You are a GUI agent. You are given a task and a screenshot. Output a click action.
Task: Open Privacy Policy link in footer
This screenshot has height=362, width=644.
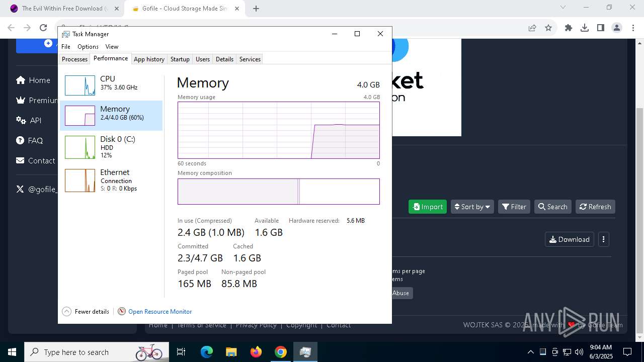(256, 325)
